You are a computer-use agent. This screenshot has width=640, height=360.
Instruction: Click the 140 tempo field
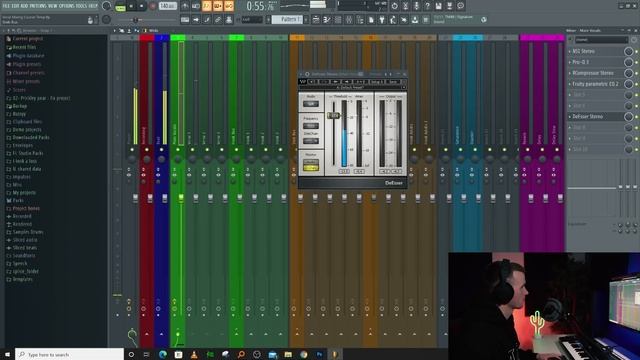coord(167,6)
